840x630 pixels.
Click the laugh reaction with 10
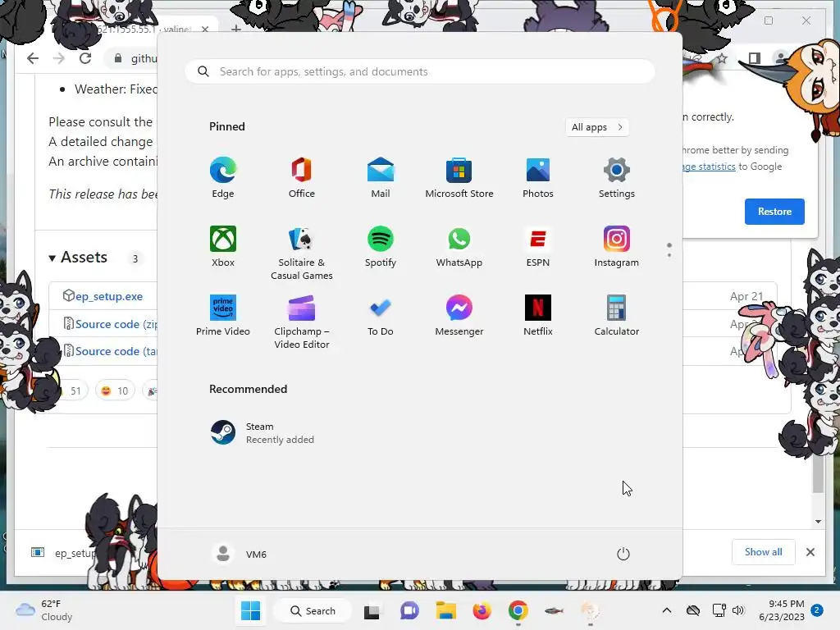[x=115, y=390]
